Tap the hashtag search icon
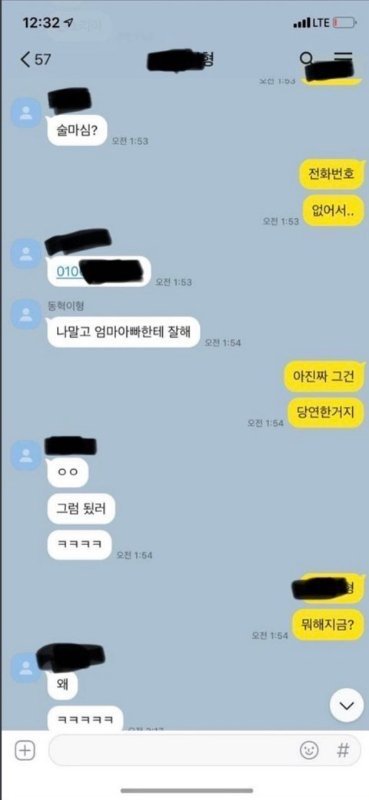The width and height of the screenshot is (369, 800). click(343, 751)
